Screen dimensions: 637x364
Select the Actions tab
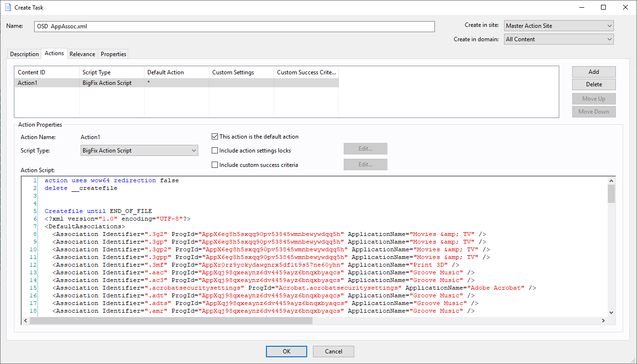54,53
